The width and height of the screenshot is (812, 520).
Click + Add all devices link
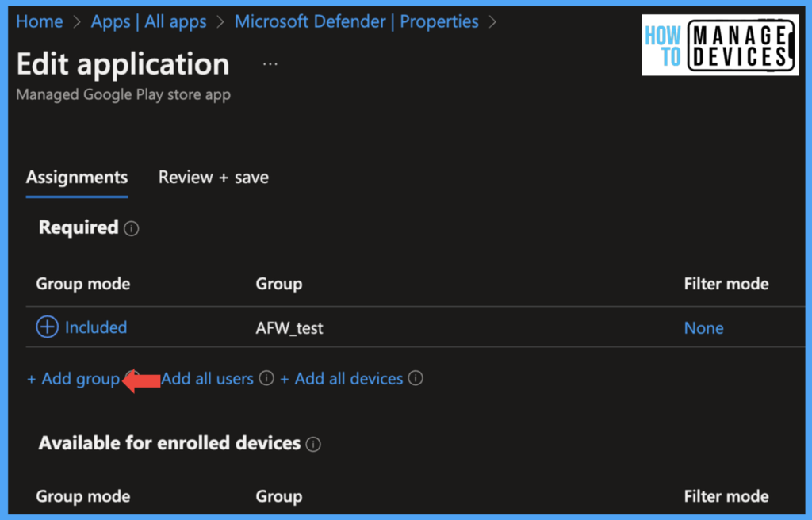[x=341, y=379]
